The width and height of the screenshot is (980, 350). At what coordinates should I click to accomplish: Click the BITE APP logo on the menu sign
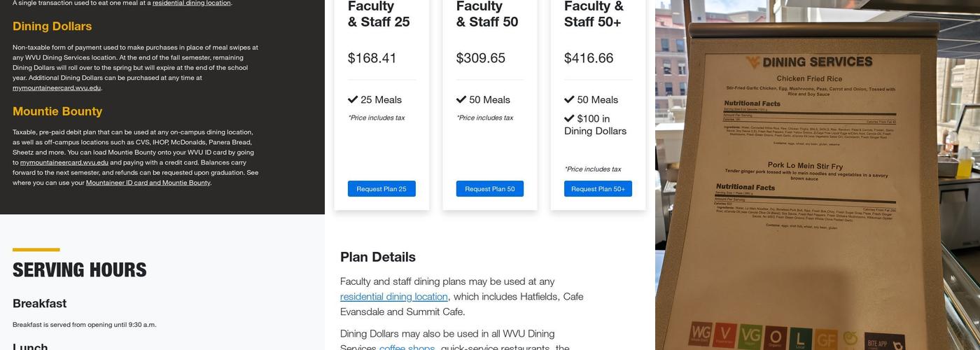click(x=883, y=342)
